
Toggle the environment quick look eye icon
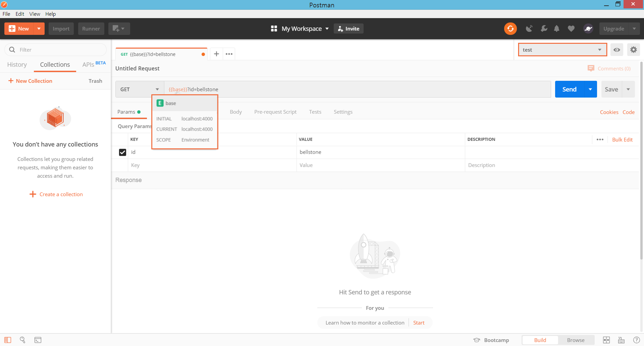point(617,50)
